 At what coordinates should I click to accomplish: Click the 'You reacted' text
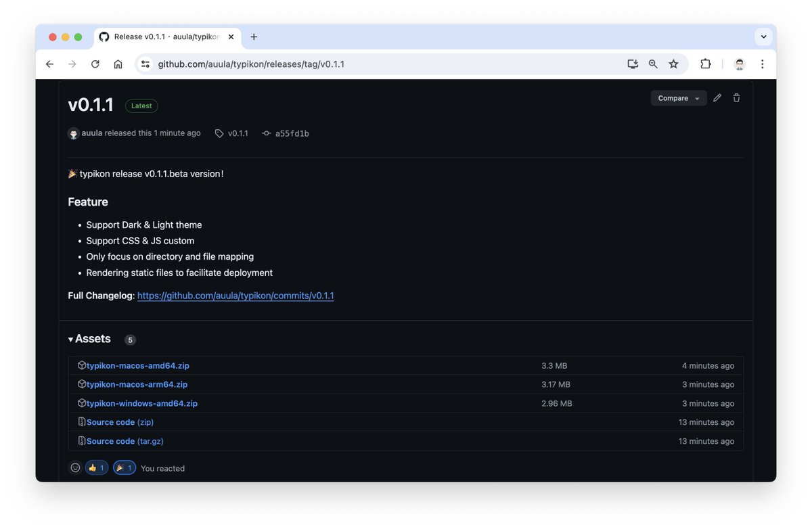[162, 468]
